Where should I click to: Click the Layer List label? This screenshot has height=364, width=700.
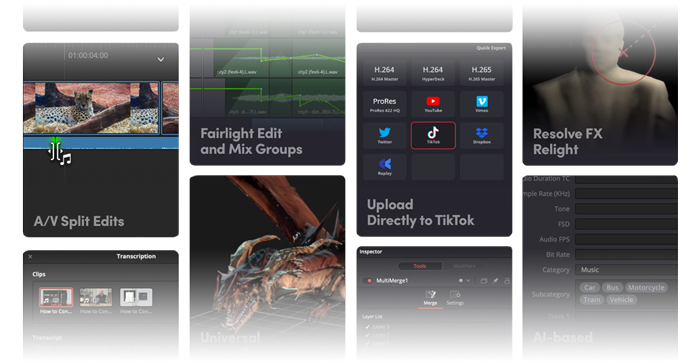point(372,316)
